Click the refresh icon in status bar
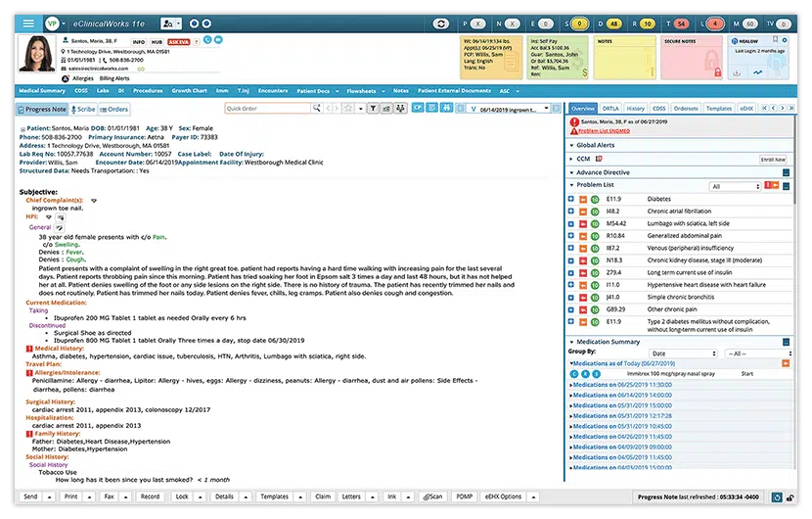The height and width of the screenshot is (519, 812). (776, 497)
